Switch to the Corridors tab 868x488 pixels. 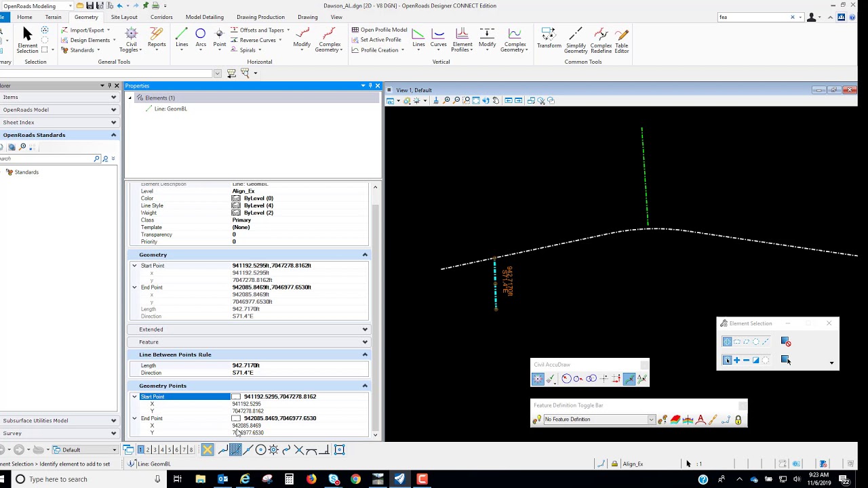point(161,17)
